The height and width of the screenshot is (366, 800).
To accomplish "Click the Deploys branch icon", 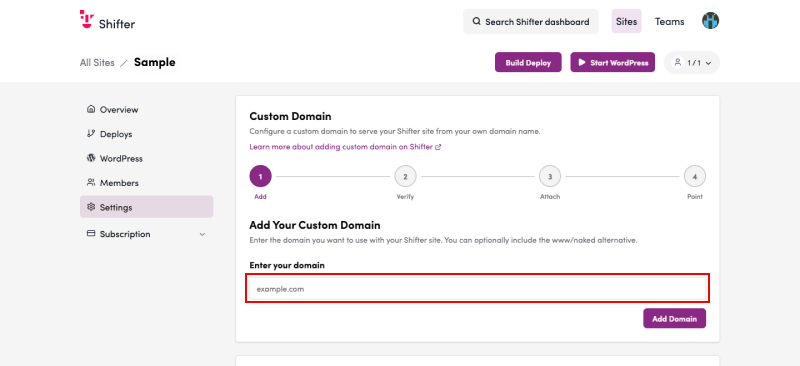I will coord(91,134).
